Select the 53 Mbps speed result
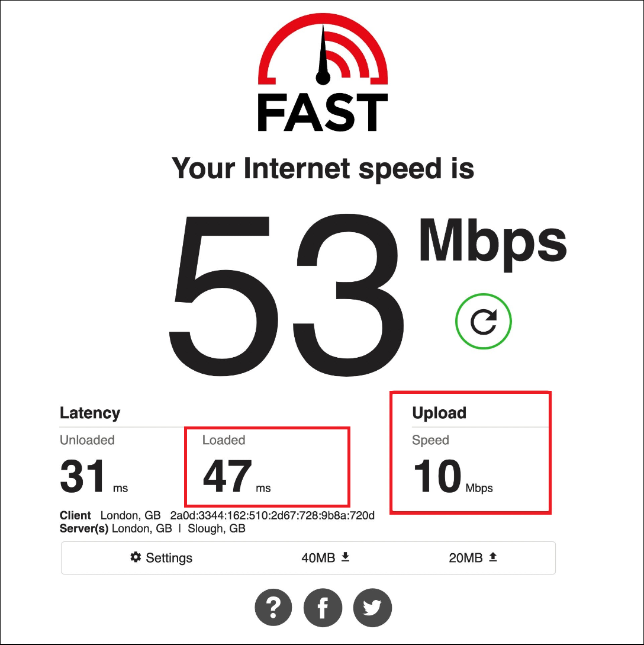Image resolution: width=644 pixels, height=645 pixels. pyautogui.click(x=368, y=294)
